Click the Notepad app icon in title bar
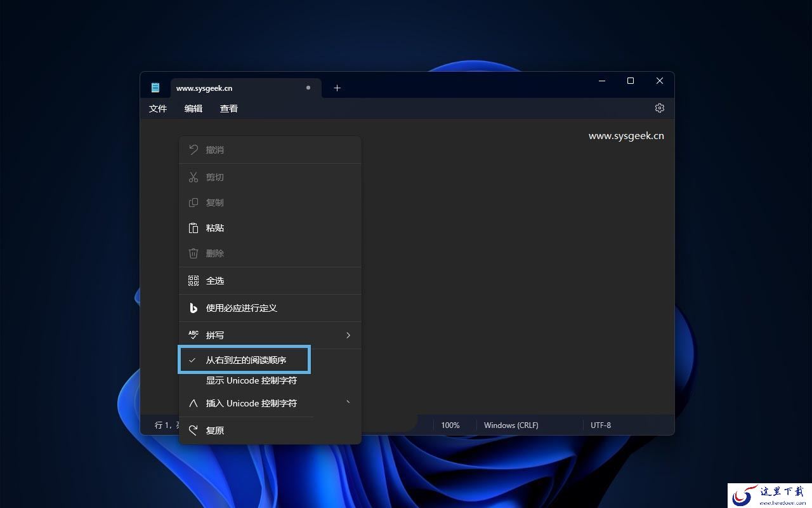The width and height of the screenshot is (812, 508). 155,88
